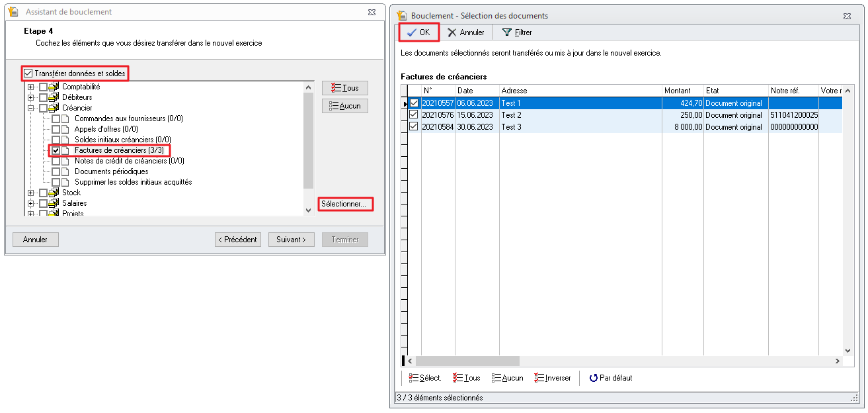Image resolution: width=868 pixels, height=413 pixels.
Task: Open the Sélectionner... button
Action: 344,204
